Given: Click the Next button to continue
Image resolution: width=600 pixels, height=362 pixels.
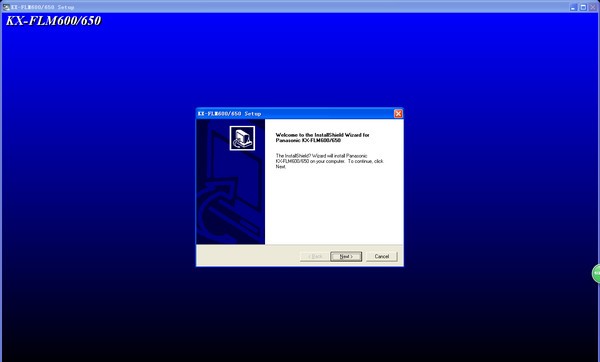Looking at the screenshot, I should tap(346, 256).
